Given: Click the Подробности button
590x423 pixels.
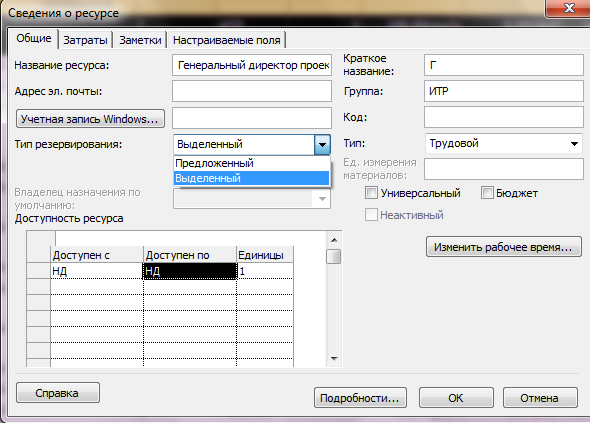Looking at the screenshot, I should click(x=360, y=398).
